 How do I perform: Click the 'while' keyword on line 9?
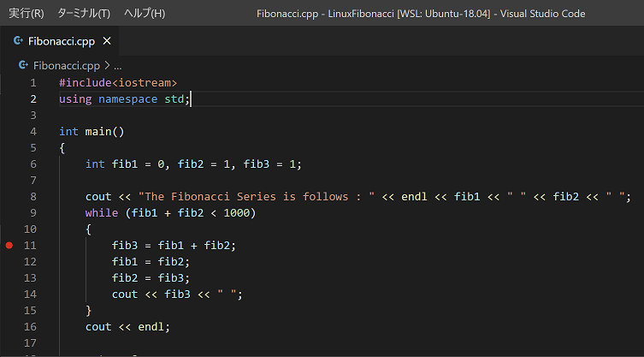pos(102,212)
